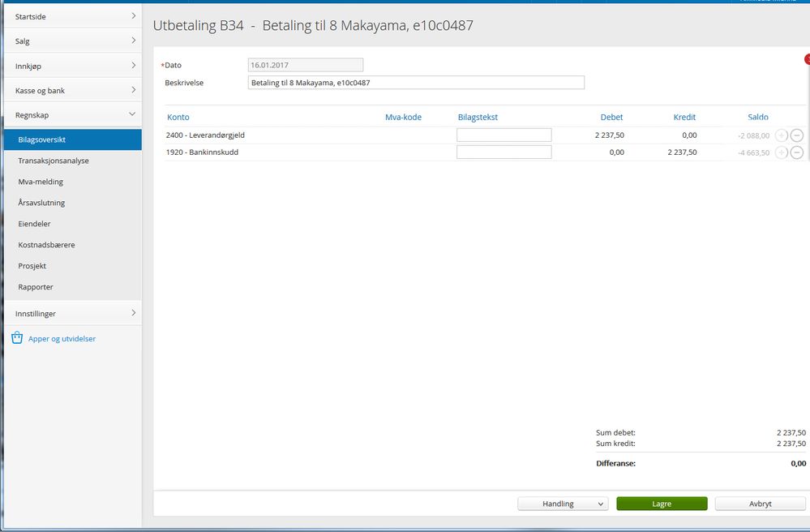The image size is (810, 532).
Task: Go to Transaksjonsanalyse
Action: click(x=54, y=161)
